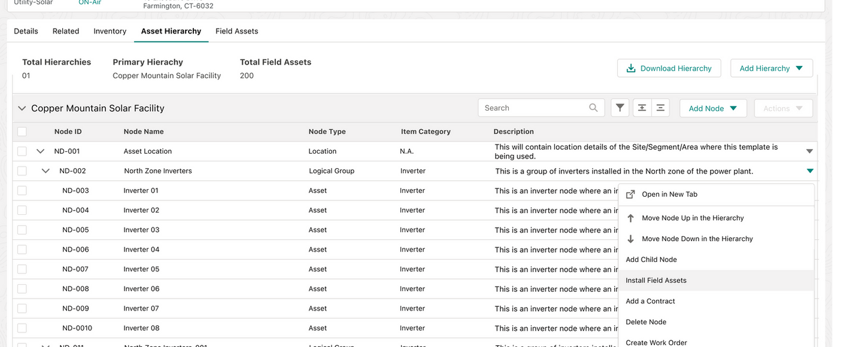Collapse the Copper Mountain Solar Facility section
Image resolution: width=868 pixels, height=347 pixels.
[22, 108]
